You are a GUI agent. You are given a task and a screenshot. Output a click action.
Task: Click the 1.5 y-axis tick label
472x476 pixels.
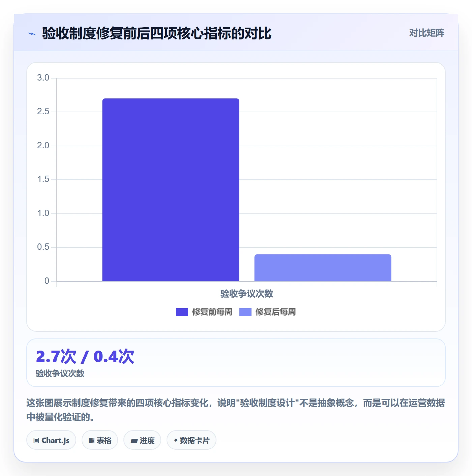click(x=43, y=179)
